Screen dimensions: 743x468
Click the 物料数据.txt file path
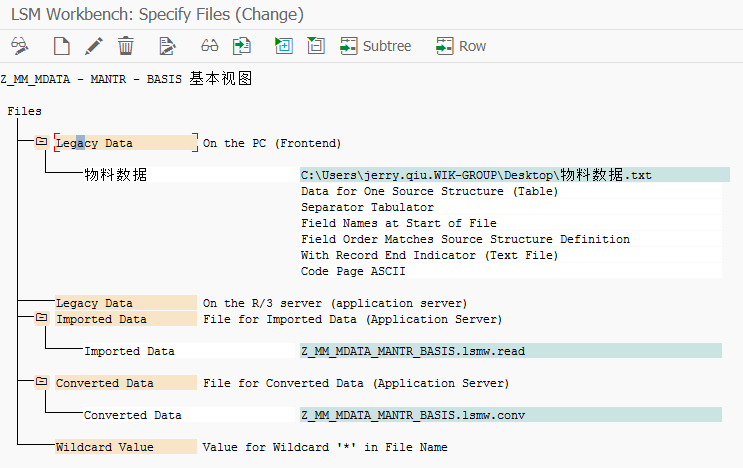point(515,175)
